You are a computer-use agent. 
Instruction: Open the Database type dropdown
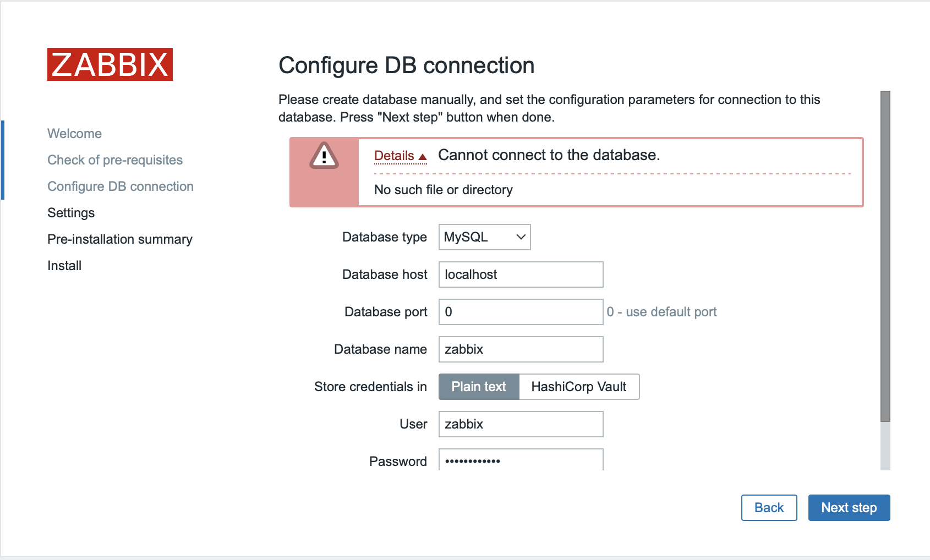[484, 237]
